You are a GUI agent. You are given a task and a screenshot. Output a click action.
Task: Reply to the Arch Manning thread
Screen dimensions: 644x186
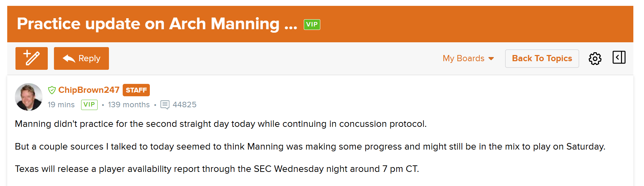[x=81, y=58]
